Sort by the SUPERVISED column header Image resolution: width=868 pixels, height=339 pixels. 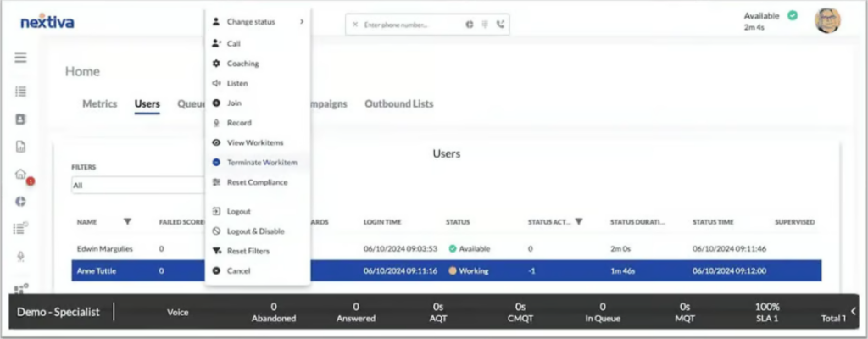(x=794, y=222)
